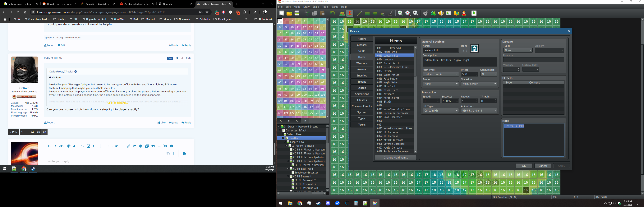The width and height of the screenshot is (644, 207).
Task: Click the Prev page link in forum
Action: click(14, 132)
